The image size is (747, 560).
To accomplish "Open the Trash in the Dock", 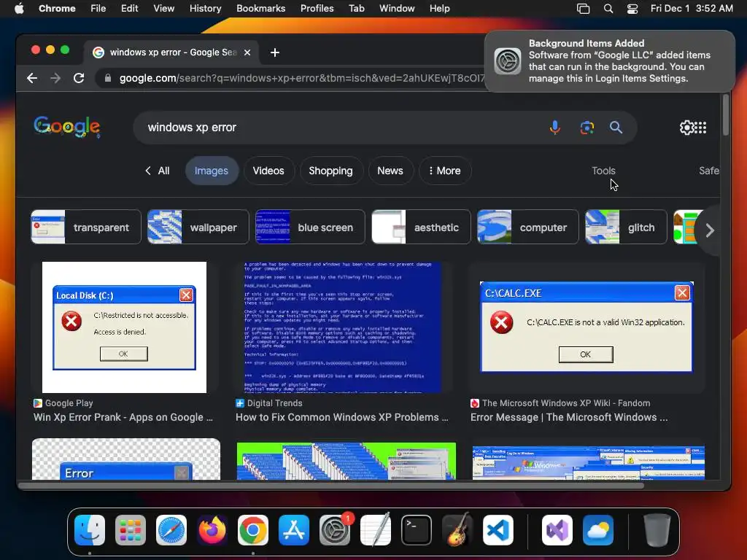I will pos(657,530).
